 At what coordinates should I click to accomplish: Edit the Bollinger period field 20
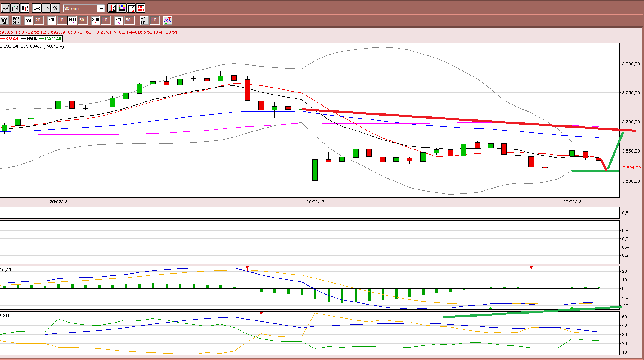click(38, 20)
